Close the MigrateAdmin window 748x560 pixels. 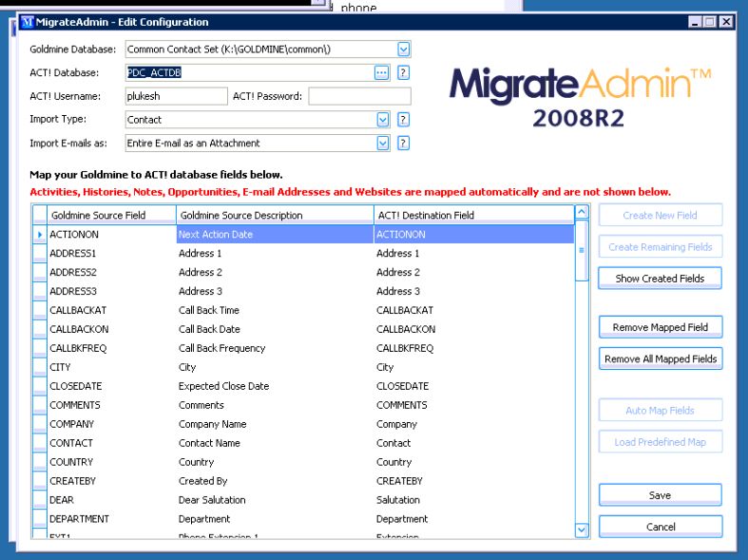(725, 22)
